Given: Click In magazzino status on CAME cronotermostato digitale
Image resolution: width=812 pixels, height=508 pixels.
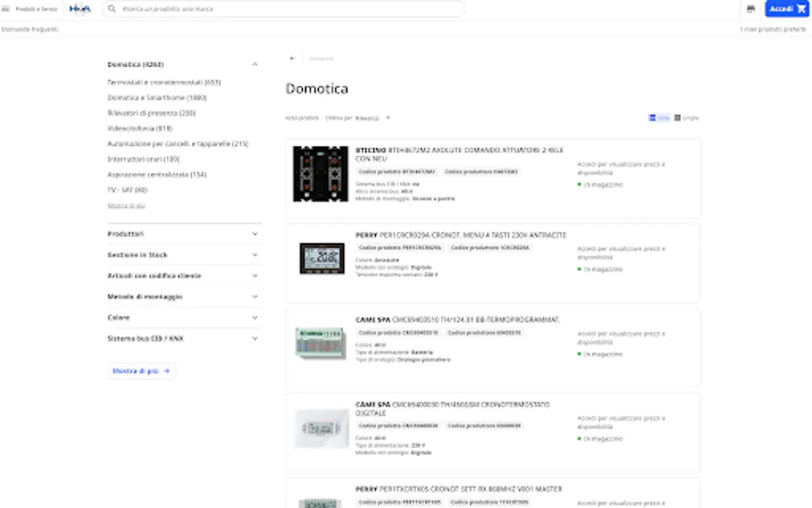Looking at the screenshot, I should (x=600, y=439).
